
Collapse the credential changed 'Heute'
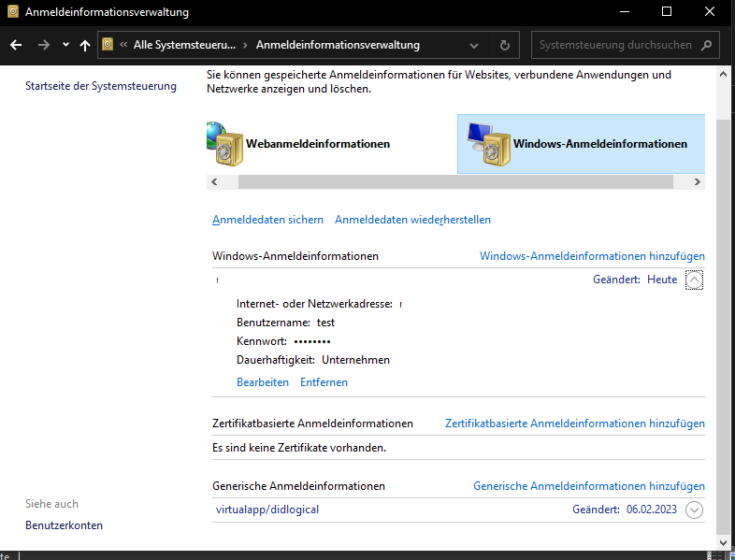(694, 280)
